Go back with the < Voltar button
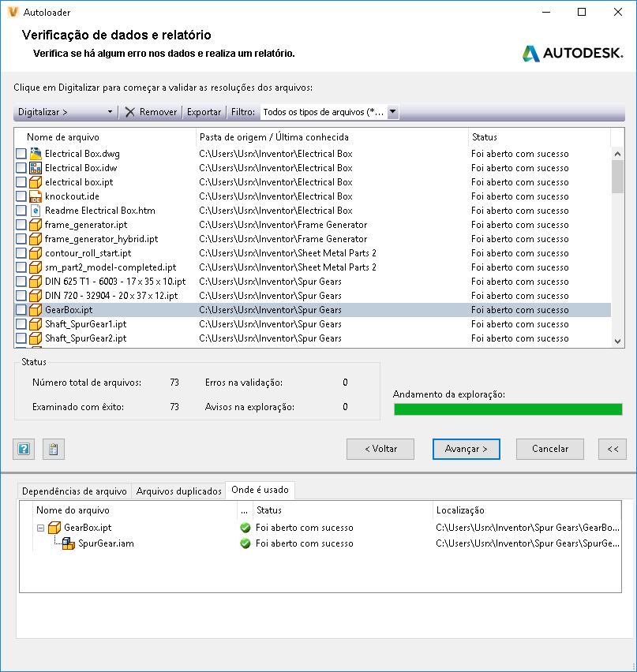 tap(380, 449)
